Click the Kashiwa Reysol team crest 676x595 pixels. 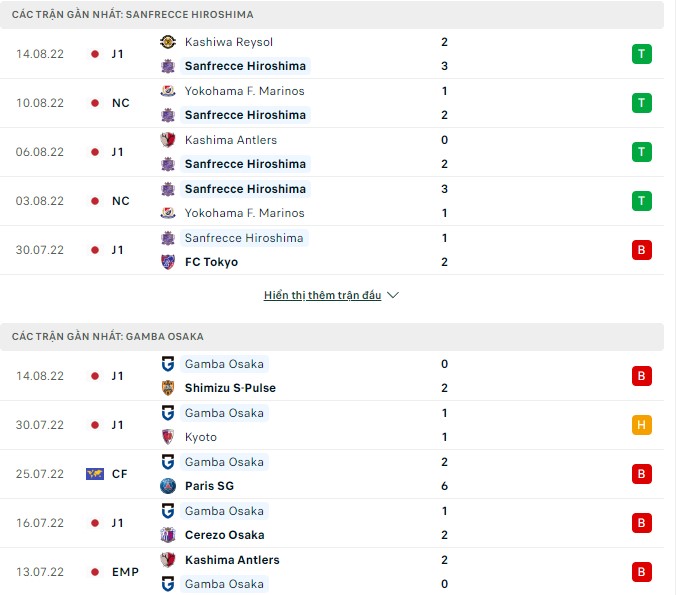[x=168, y=42]
